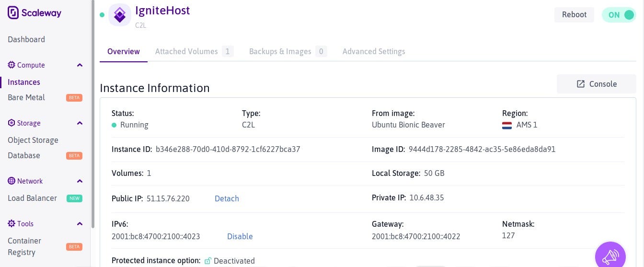
Task: Collapse the Compute section chevron
Action: [80, 65]
